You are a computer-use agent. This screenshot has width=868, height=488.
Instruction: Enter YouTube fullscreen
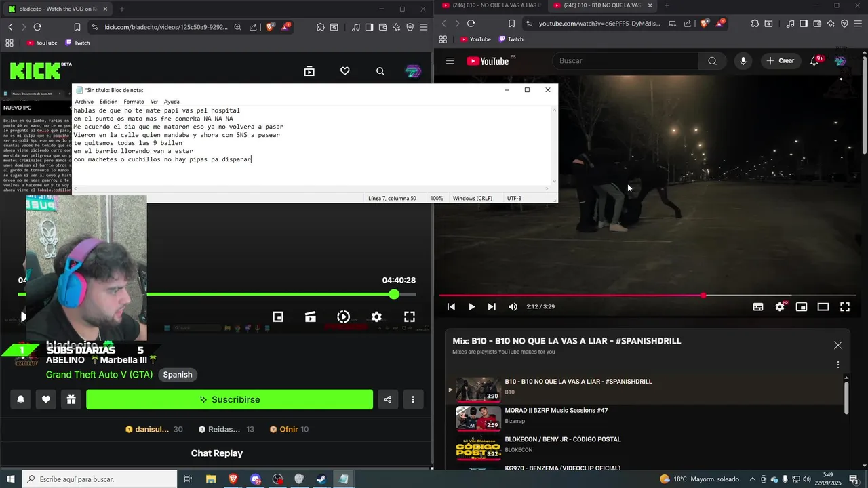[845, 307]
